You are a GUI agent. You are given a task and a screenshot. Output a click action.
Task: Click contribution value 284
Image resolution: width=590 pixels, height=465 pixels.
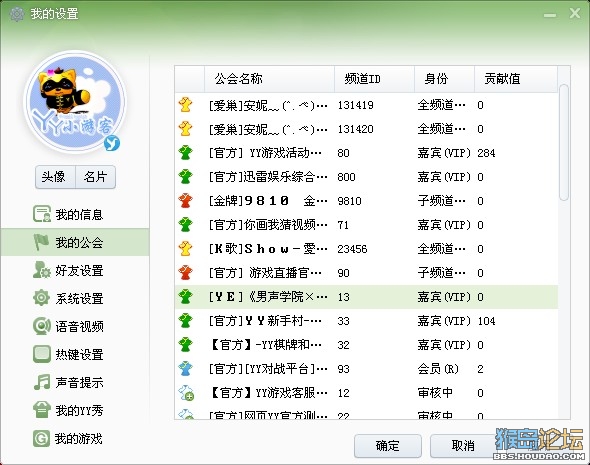[486, 153]
